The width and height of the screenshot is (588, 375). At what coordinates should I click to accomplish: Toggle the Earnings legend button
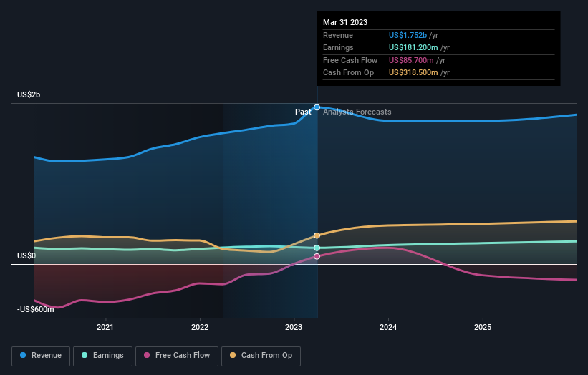click(x=102, y=356)
